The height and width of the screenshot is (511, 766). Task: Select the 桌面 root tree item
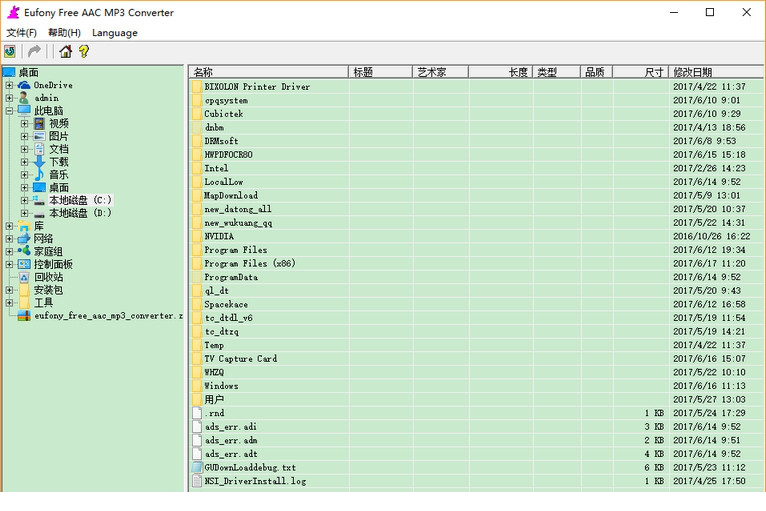click(x=28, y=72)
